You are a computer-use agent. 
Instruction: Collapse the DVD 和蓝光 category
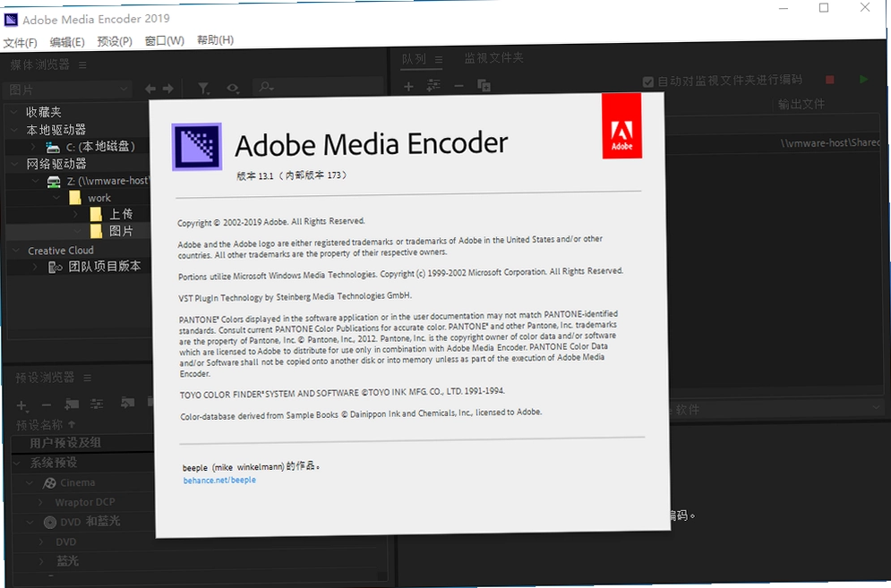(30, 522)
